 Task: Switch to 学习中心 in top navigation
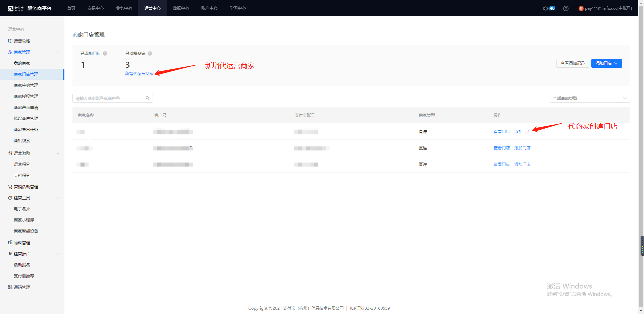pyautogui.click(x=238, y=8)
